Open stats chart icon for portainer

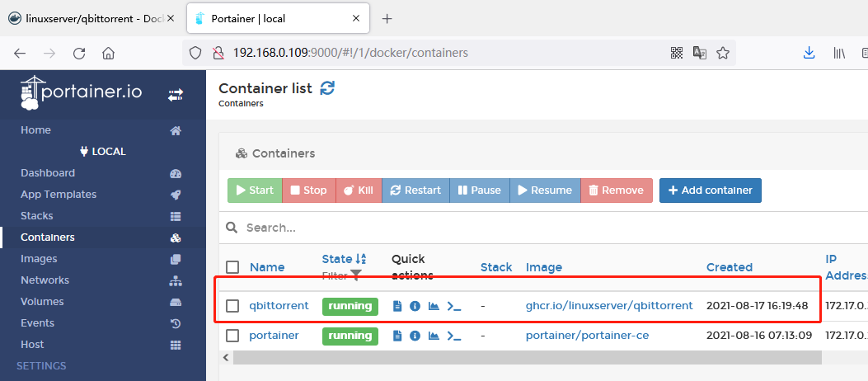coord(434,336)
